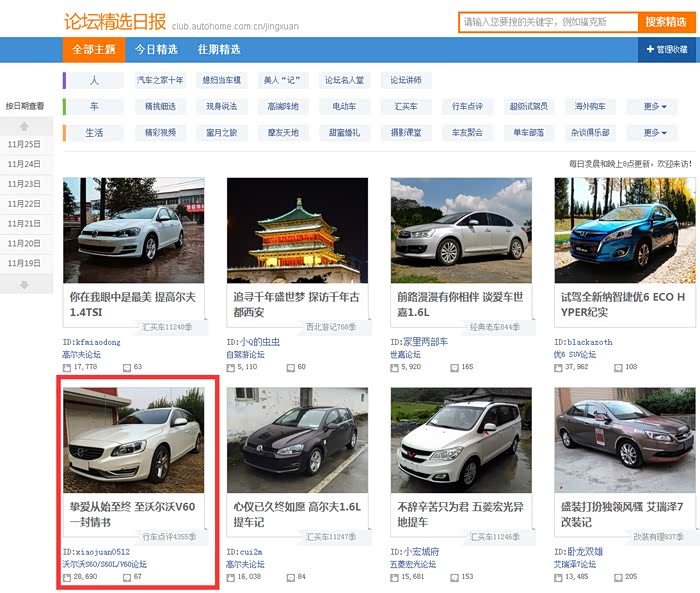Click the comment icon under the 艾瑞泽7 post
Screen dimensions: 700x593
[618, 577]
